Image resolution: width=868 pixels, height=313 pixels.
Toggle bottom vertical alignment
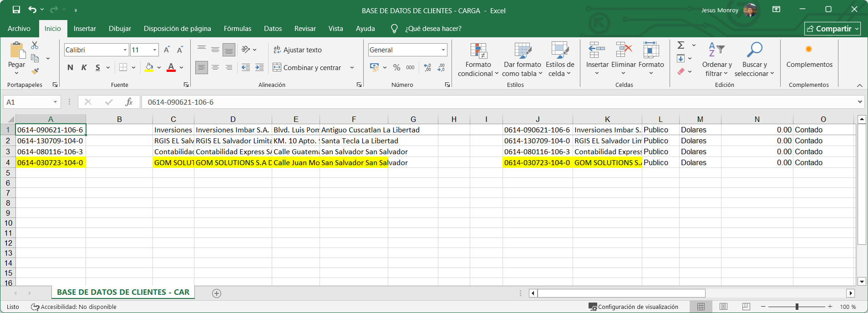tap(229, 50)
